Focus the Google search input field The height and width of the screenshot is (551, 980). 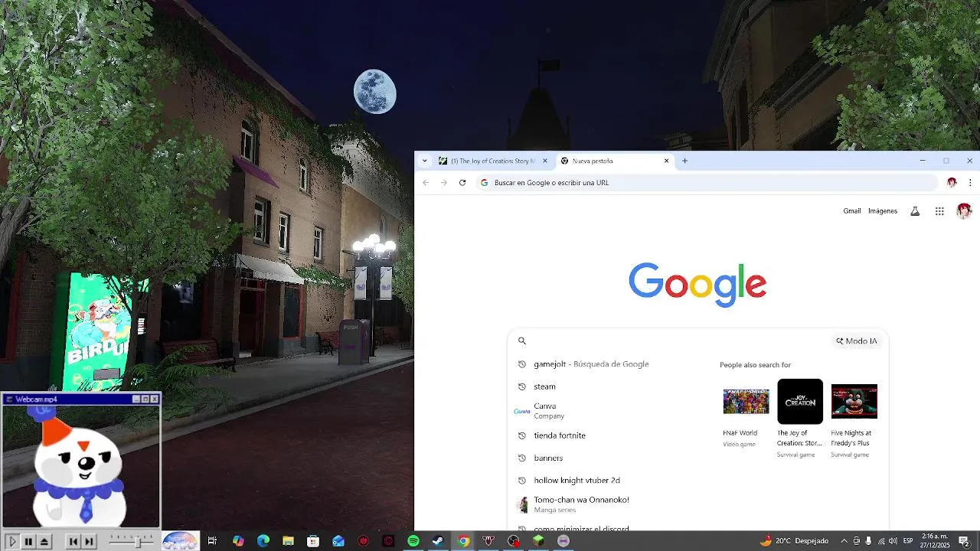click(678, 341)
